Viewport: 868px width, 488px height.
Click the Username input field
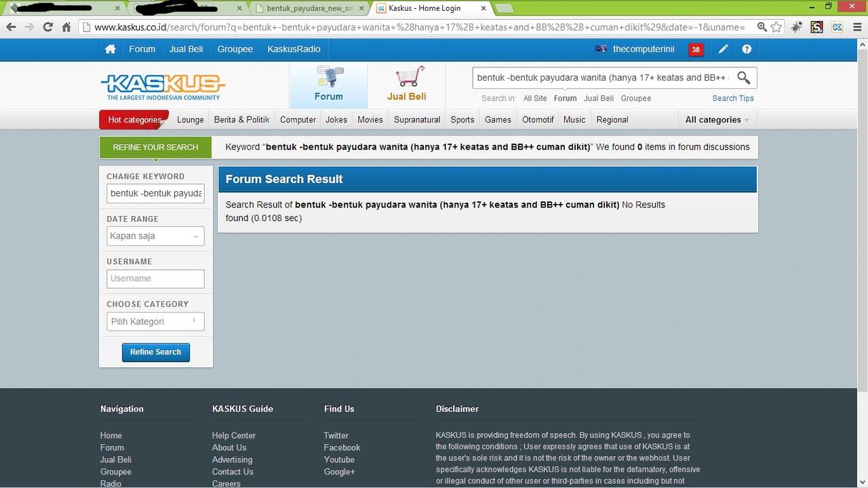coord(155,279)
